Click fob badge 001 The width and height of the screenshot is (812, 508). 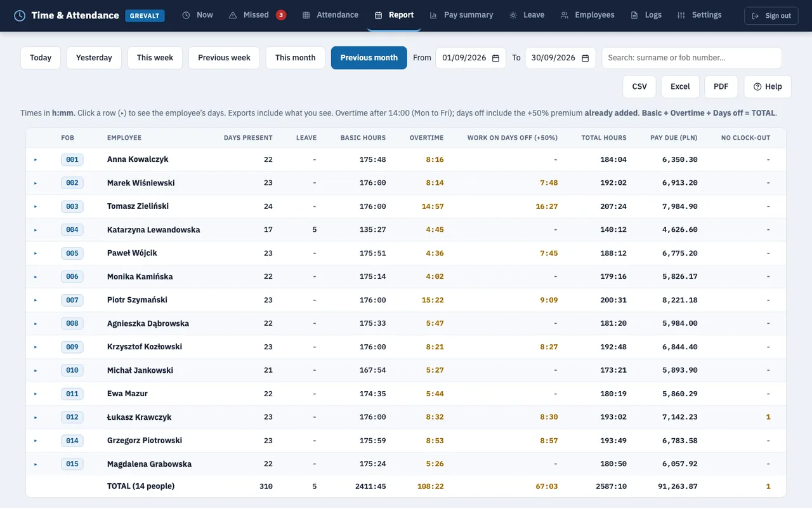(72, 159)
